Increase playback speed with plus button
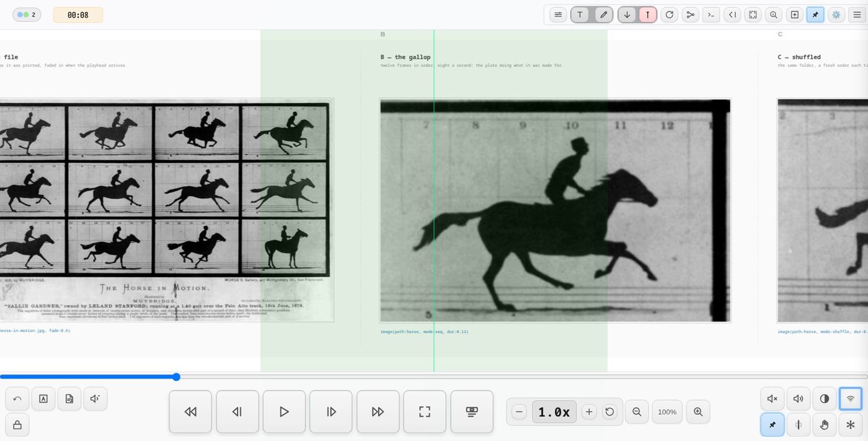Image resolution: width=868 pixels, height=441 pixels. (x=589, y=412)
